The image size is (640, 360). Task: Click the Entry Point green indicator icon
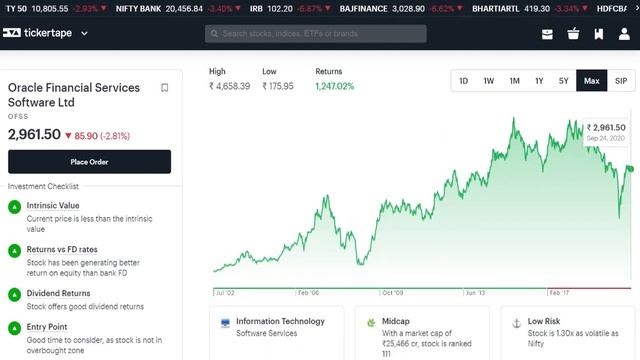pyautogui.click(x=15, y=328)
